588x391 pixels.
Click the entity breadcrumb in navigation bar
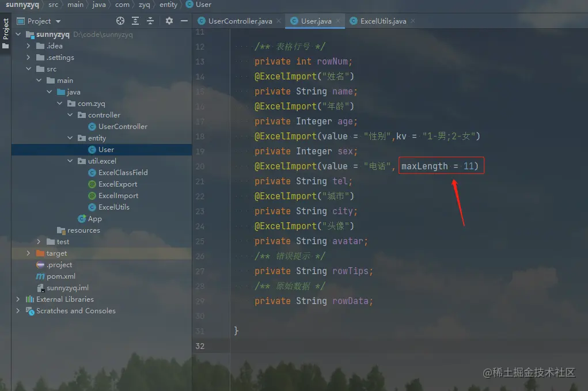[x=168, y=5]
